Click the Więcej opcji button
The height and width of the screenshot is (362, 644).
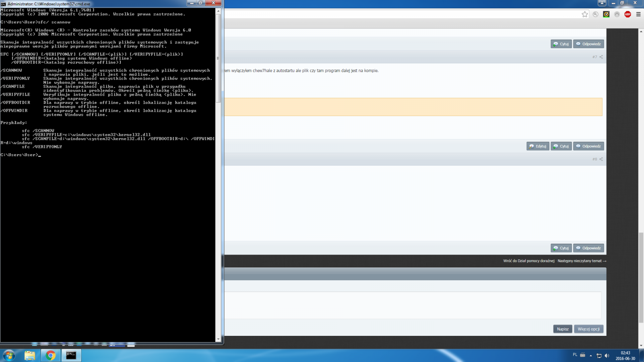(x=588, y=329)
